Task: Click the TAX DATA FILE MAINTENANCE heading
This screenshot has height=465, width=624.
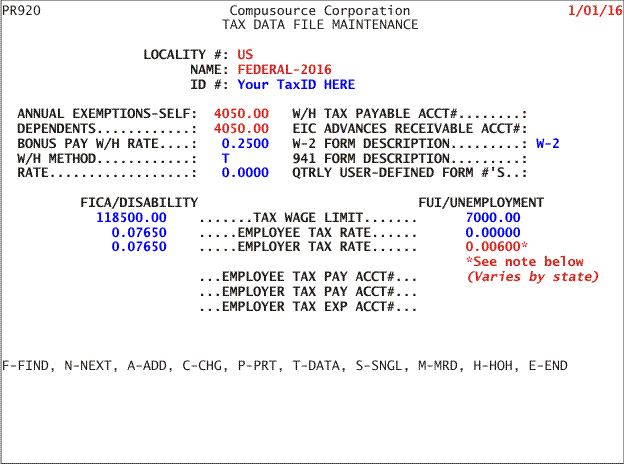Action: [320, 25]
